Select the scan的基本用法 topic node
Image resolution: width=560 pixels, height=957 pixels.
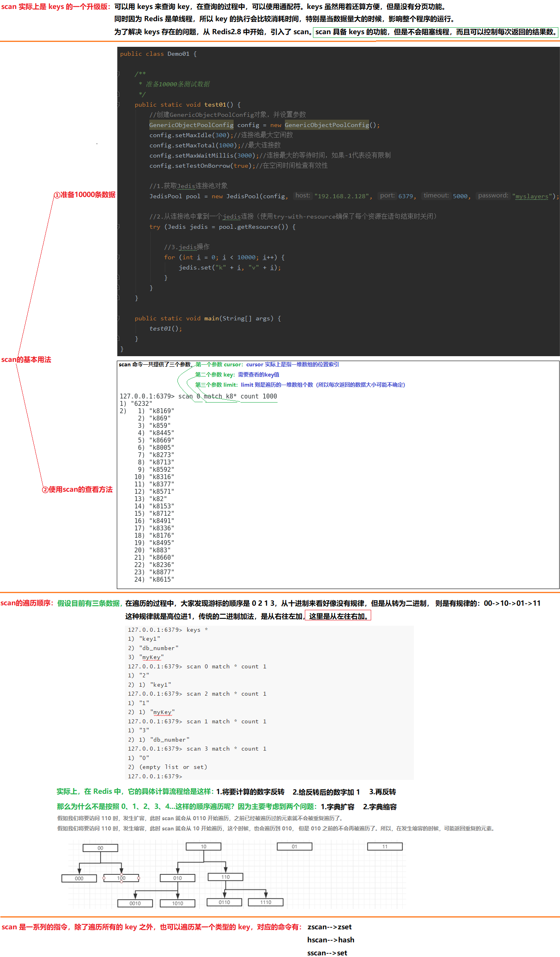[x=26, y=360]
